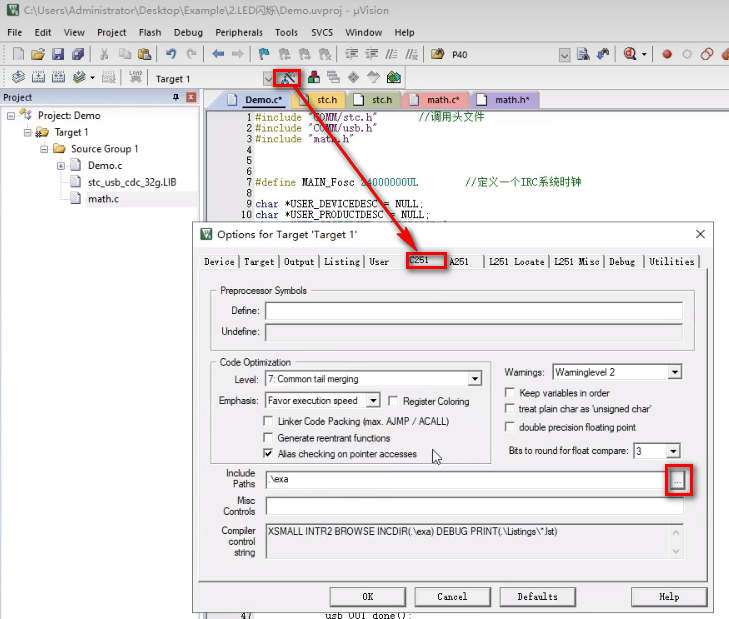This screenshot has width=729, height=619.
Task: Navigate backward with the blue left arrow
Action: tap(218, 54)
